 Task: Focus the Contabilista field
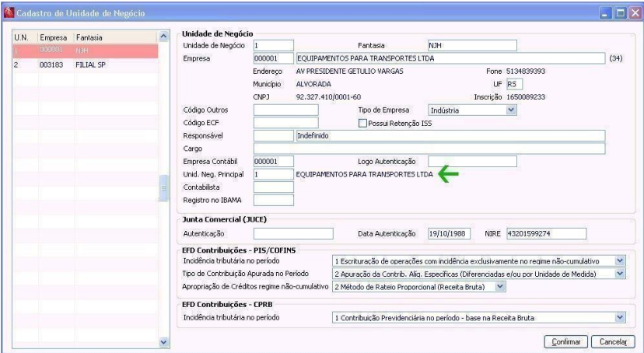(274, 187)
